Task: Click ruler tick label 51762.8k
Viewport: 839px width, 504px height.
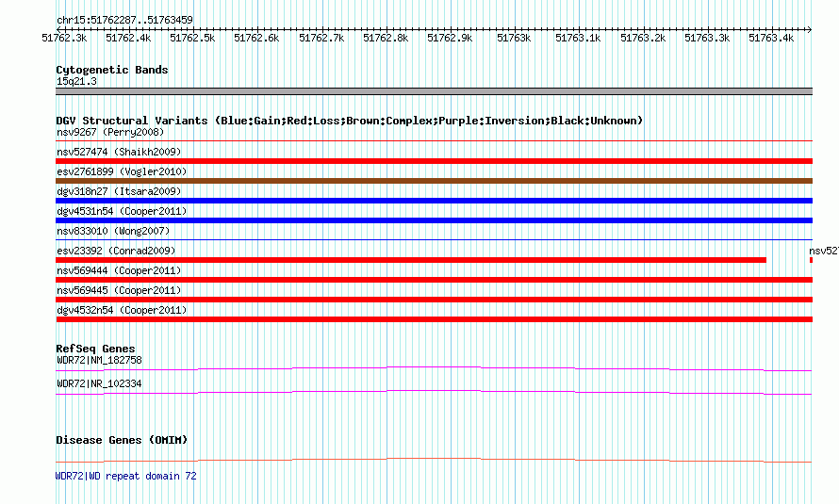Action: point(386,38)
